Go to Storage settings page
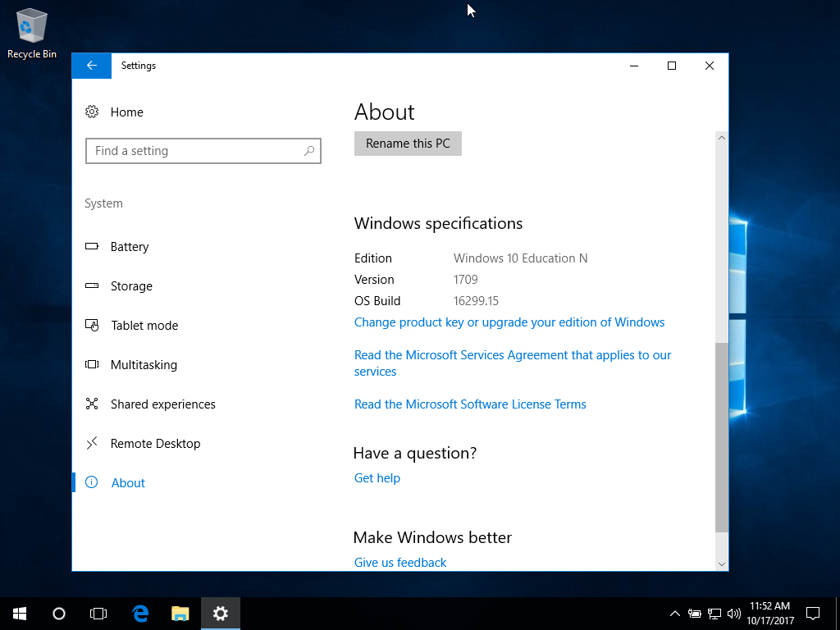This screenshot has height=630, width=840. click(x=131, y=286)
